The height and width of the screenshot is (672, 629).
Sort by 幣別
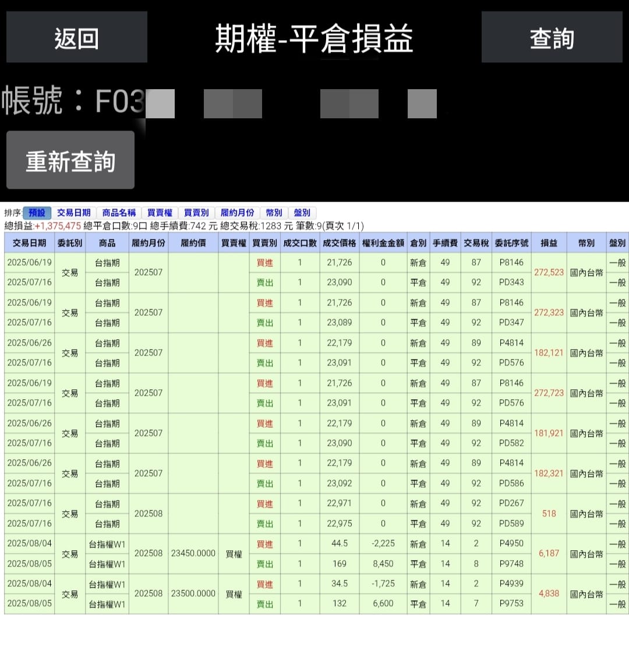[x=274, y=213]
